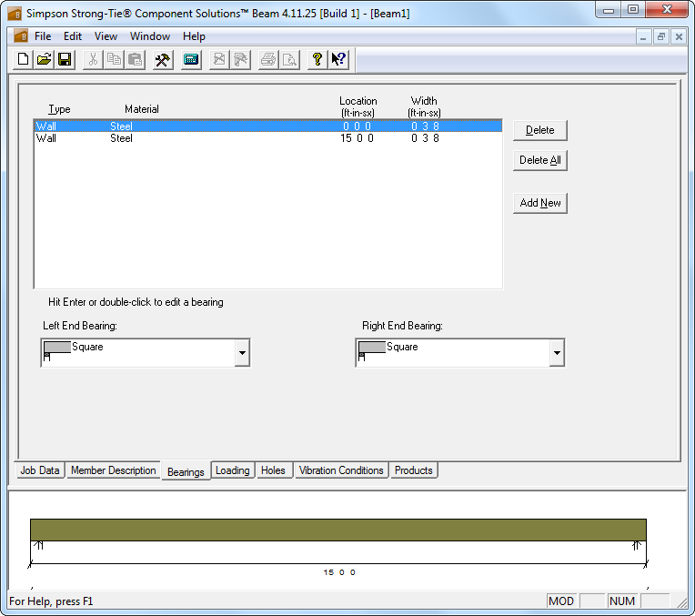695x616 pixels.
Task: Switch to the Vibration Conditions tab
Action: pos(341,470)
